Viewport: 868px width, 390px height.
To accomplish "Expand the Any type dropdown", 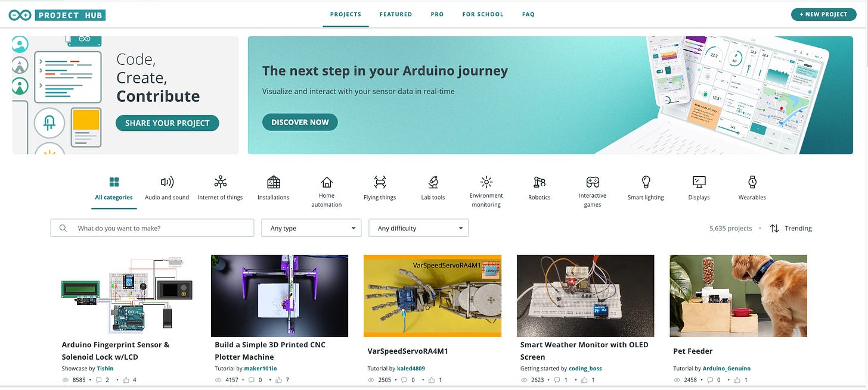I will (311, 228).
